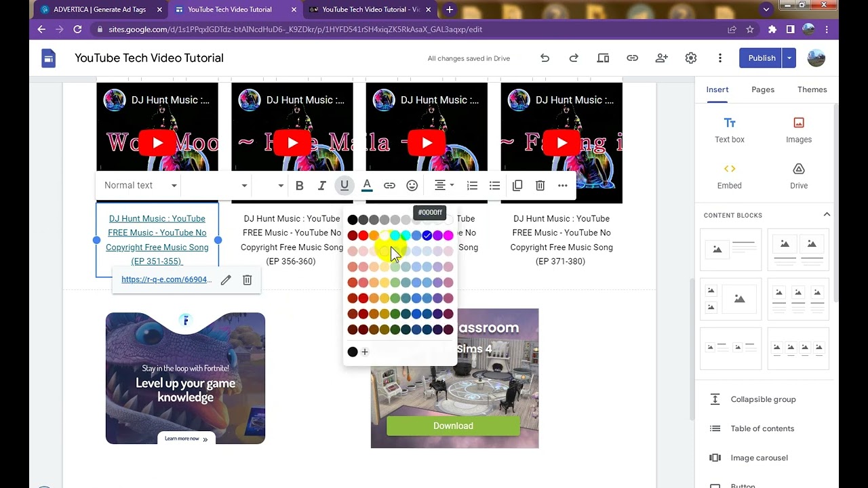The height and width of the screenshot is (488, 868).
Task: Open the Google Sites home logo
Action: (x=48, y=58)
